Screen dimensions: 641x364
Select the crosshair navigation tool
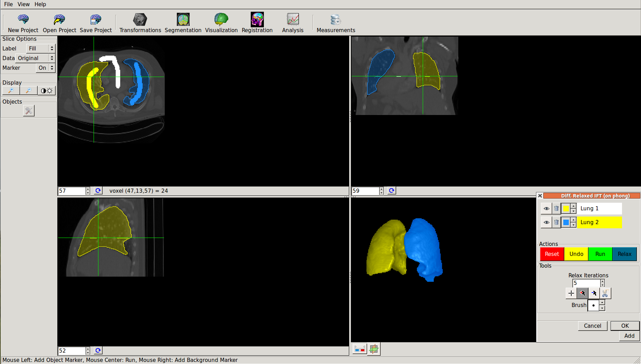click(571, 293)
